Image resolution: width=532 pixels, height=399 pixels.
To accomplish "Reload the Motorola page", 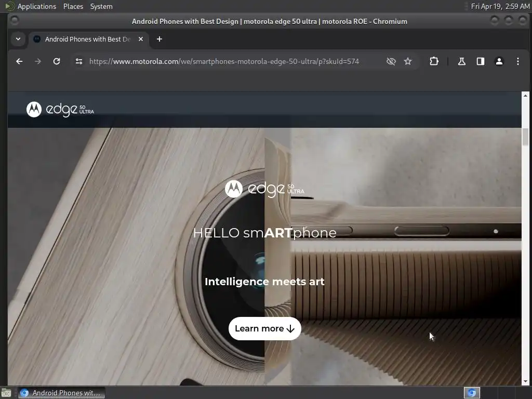I will click(57, 61).
